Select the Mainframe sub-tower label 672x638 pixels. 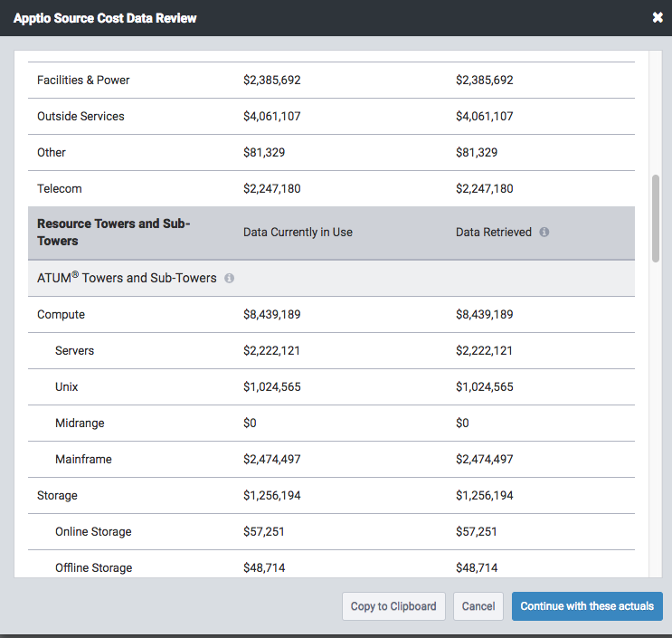83,459
